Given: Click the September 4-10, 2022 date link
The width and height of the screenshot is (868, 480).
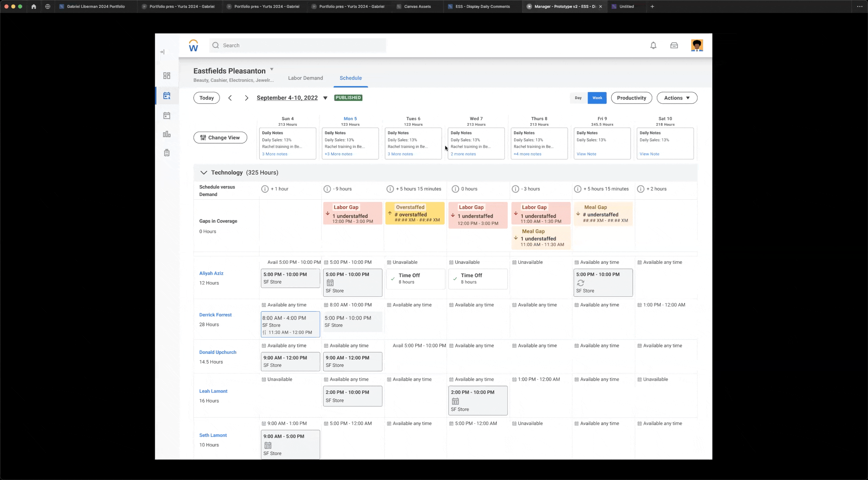Looking at the screenshot, I should point(287,98).
